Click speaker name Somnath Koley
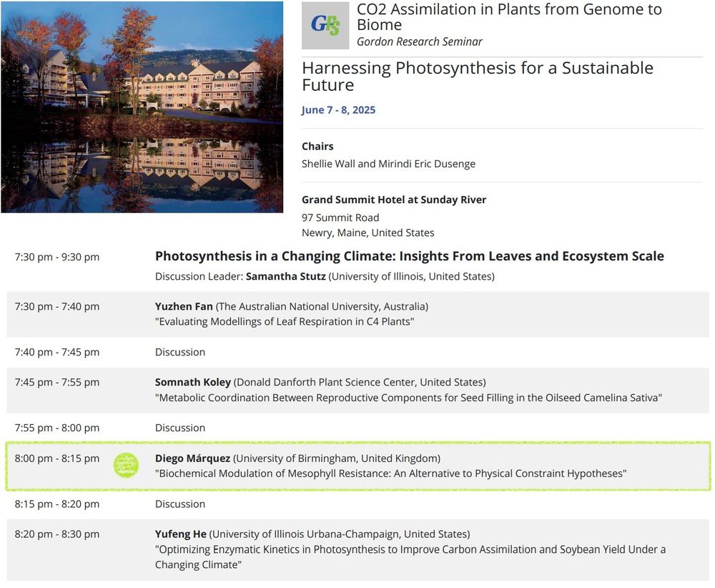This screenshot has height=588, width=715. pyautogui.click(x=192, y=382)
